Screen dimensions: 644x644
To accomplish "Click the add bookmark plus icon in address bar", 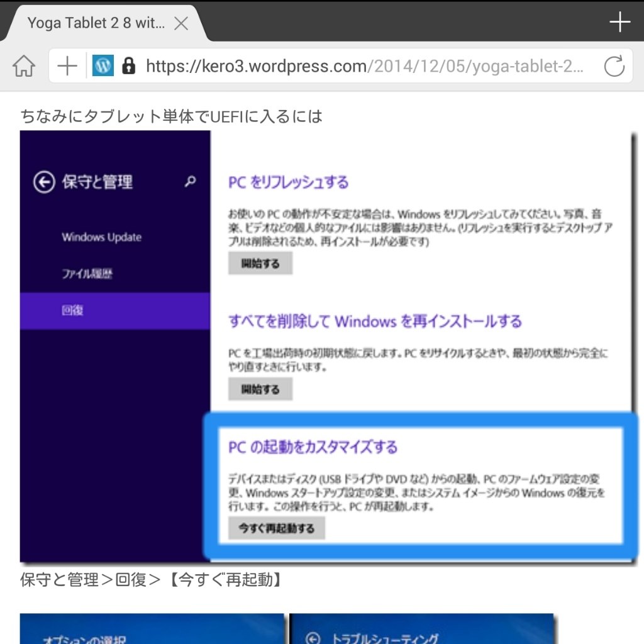I will [67, 65].
